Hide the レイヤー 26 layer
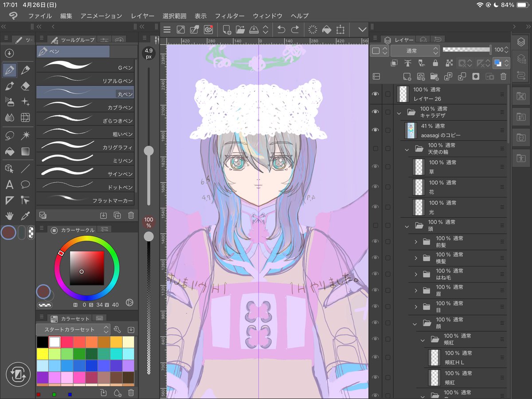 (376, 94)
